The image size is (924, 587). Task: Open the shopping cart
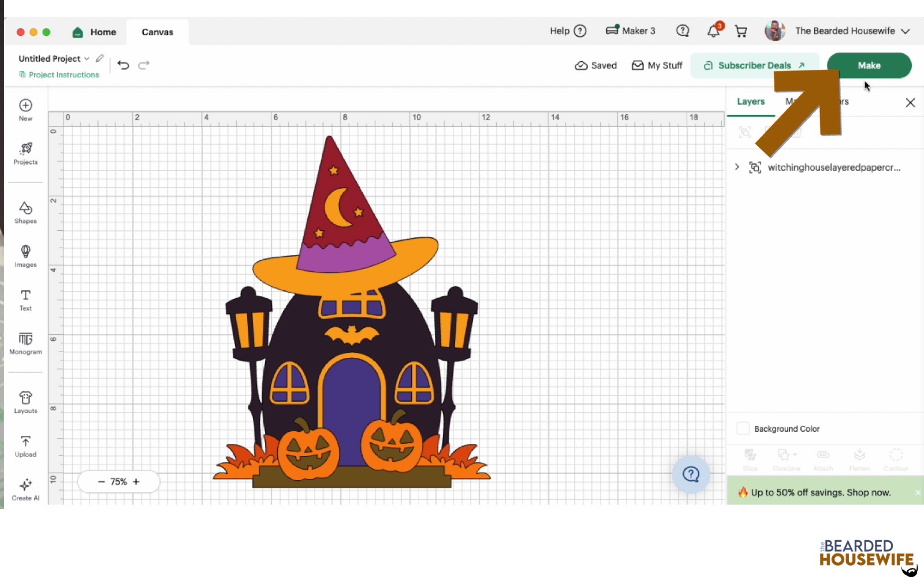coord(741,31)
